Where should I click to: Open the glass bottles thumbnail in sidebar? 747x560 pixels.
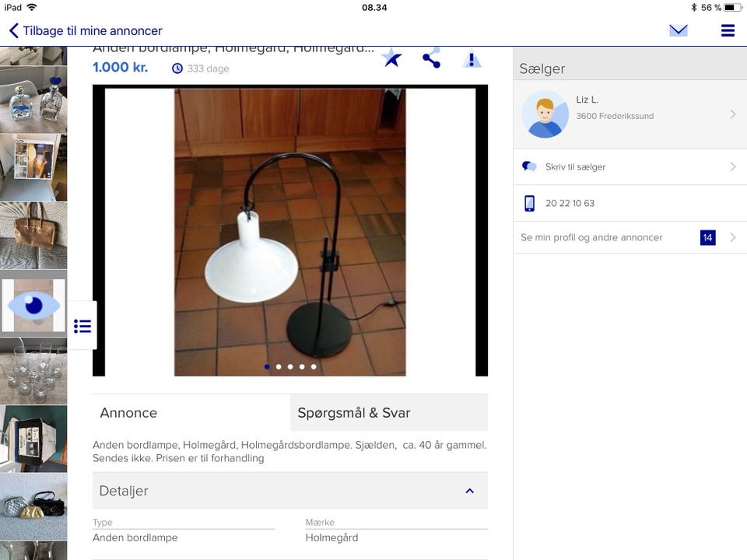pyautogui.click(x=33, y=100)
